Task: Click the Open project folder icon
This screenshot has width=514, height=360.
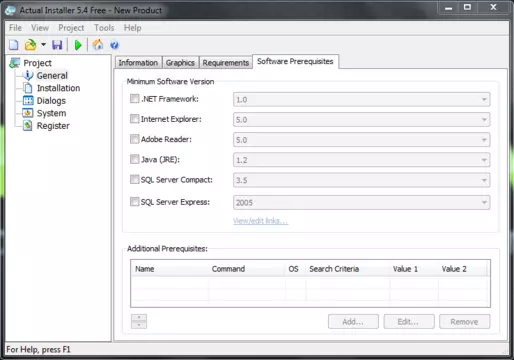Action: click(31, 45)
